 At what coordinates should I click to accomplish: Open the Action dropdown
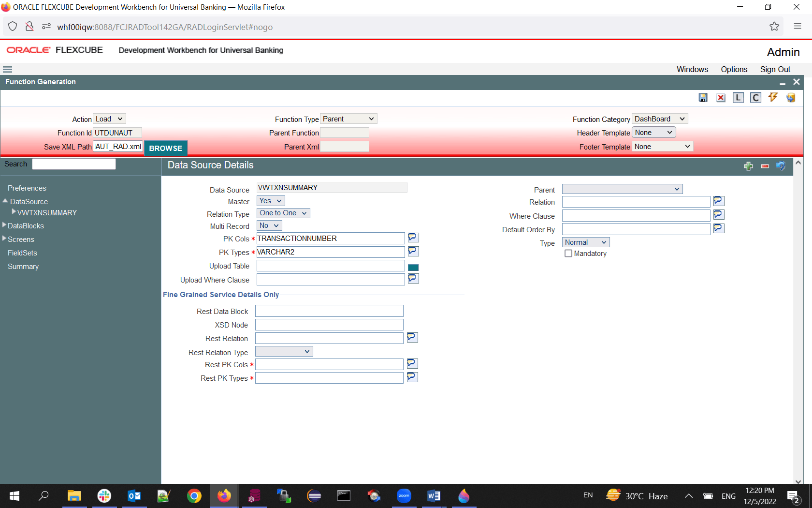click(109, 119)
